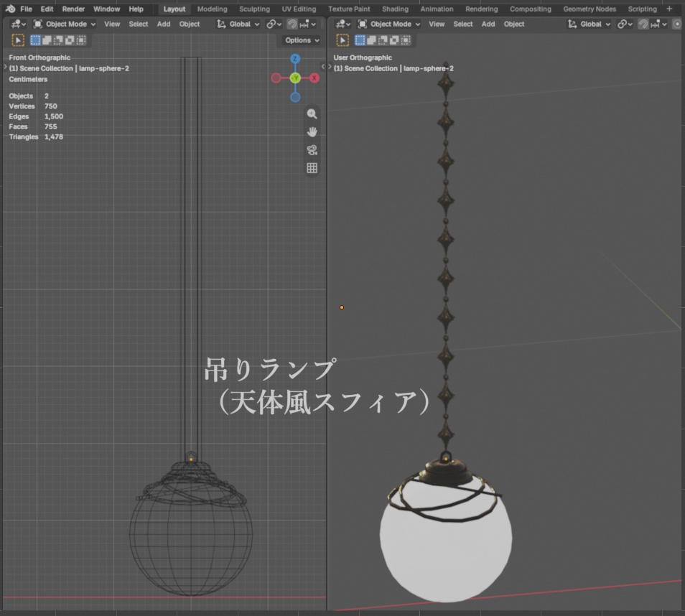Screen dimensions: 685x616
Task: Open the snapping options dropdown in the right viewport
Action: point(658,24)
